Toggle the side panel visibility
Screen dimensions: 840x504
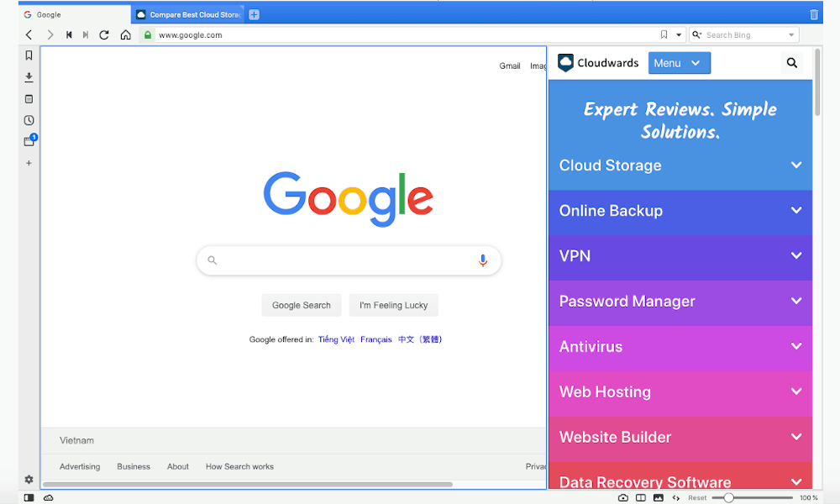tap(29, 497)
